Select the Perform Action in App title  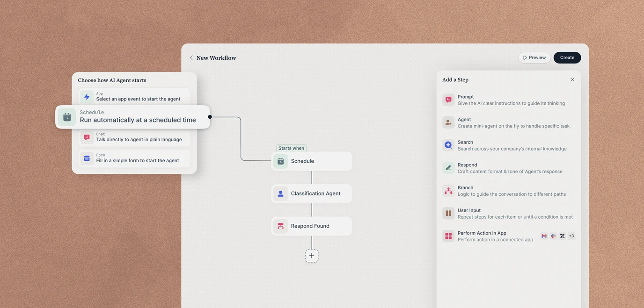pyautogui.click(x=482, y=233)
